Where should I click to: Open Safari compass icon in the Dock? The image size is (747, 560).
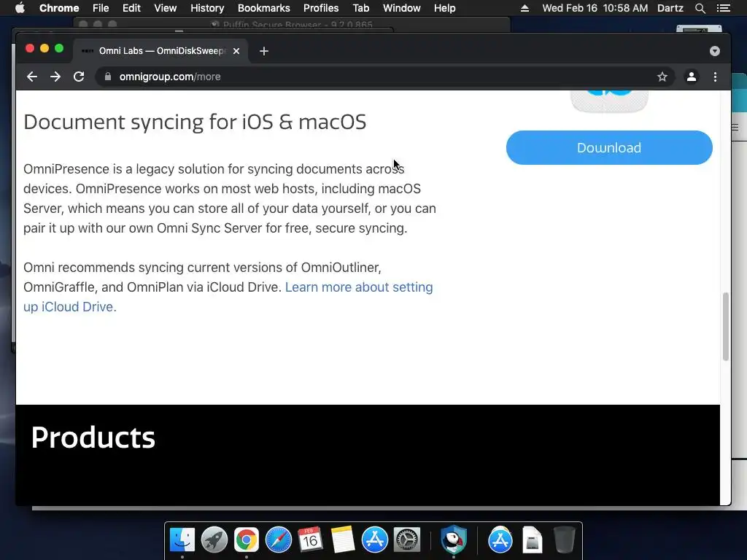(278, 540)
